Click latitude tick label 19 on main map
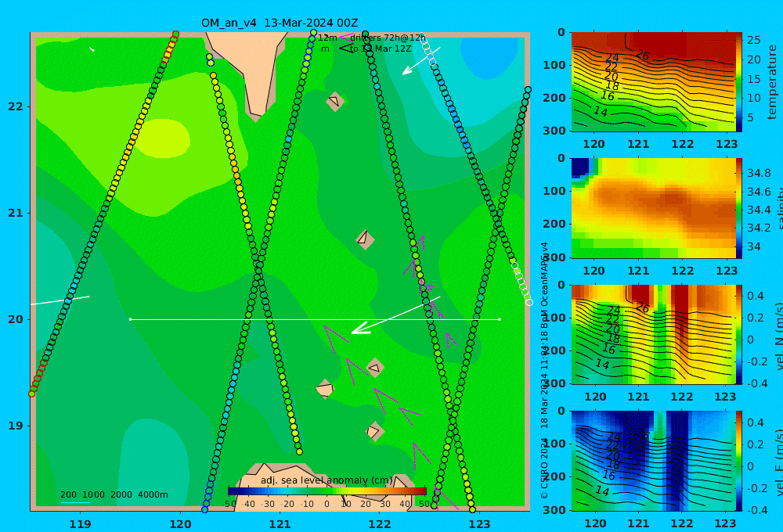783x532 pixels. coord(16,426)
